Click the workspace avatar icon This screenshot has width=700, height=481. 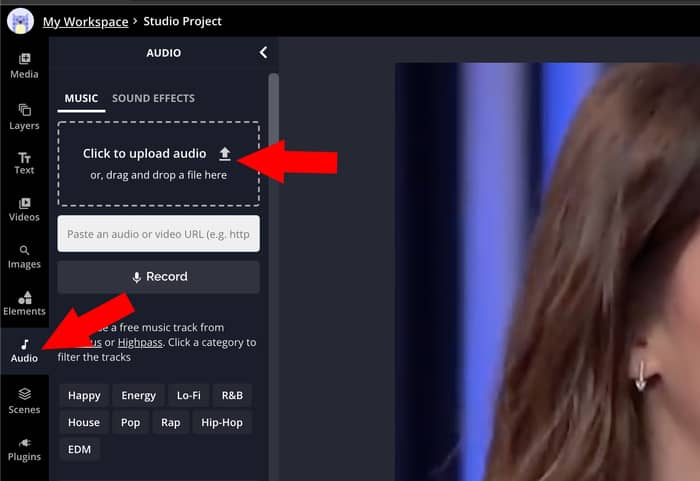[x=20, y=21]
